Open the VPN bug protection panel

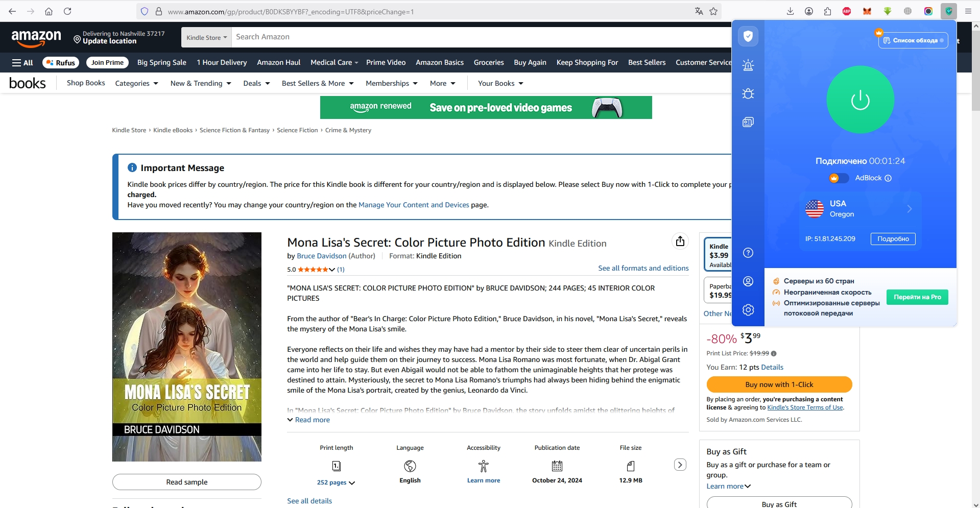click(748, 93)
